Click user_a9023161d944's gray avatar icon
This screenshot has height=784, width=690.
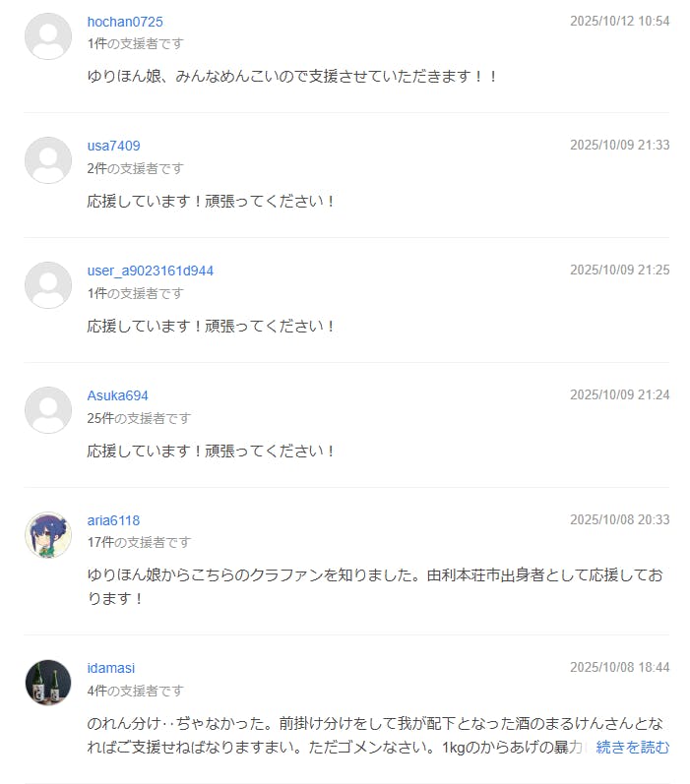pyautogui.click(x=47, y=285)
